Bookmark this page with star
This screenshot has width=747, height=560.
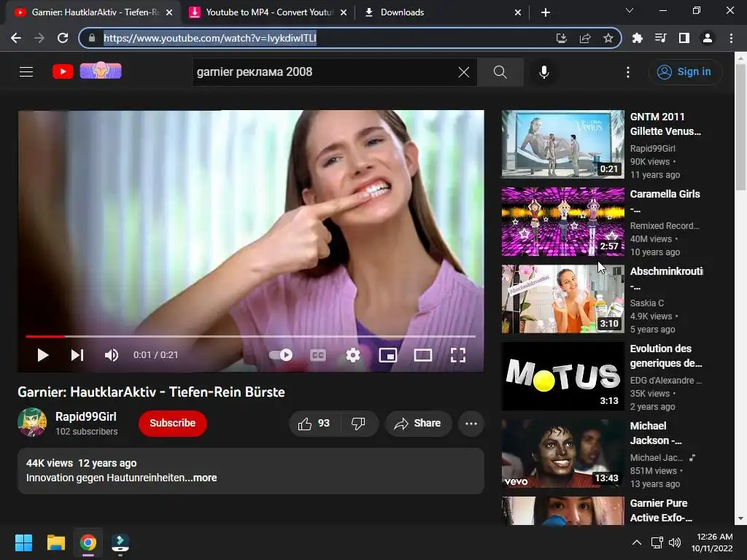(x=608, y=38)
